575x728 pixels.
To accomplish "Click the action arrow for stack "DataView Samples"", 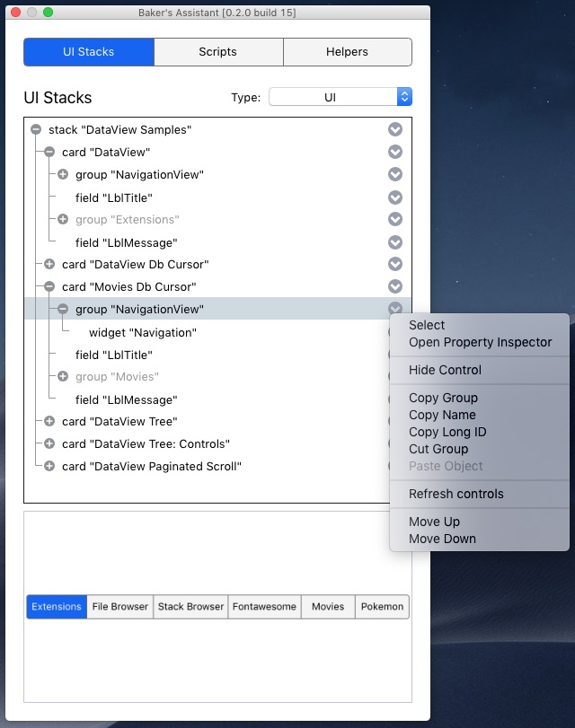I will [x=395, y=130].
